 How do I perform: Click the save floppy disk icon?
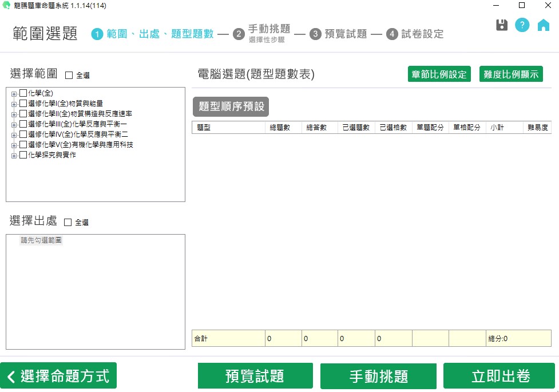(x=502, y=25)
